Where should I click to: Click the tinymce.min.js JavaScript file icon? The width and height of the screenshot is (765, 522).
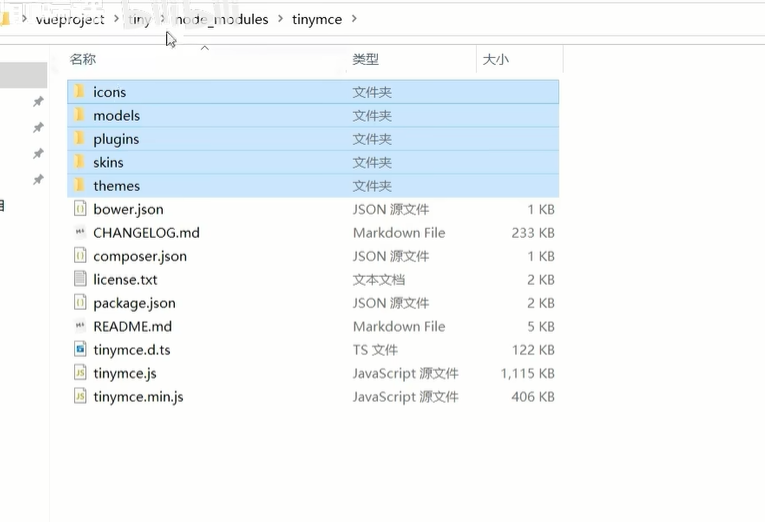point(80,396)
